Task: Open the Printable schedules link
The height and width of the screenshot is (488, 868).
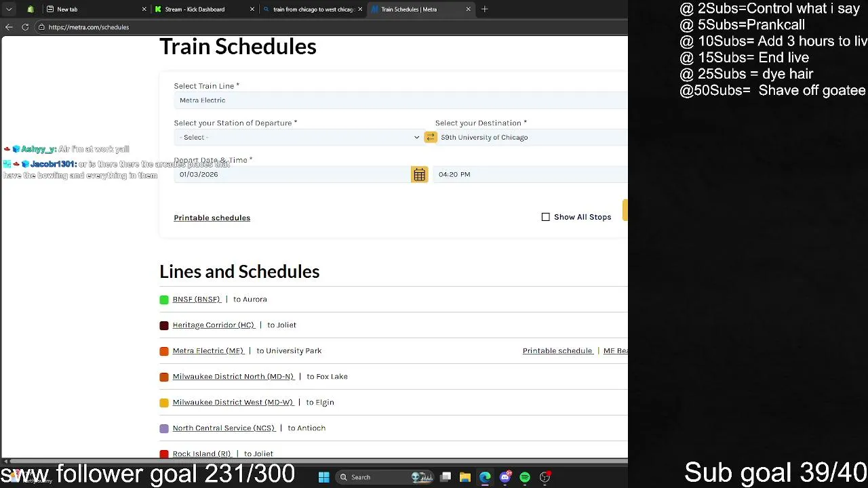Action: pos(212,218)
